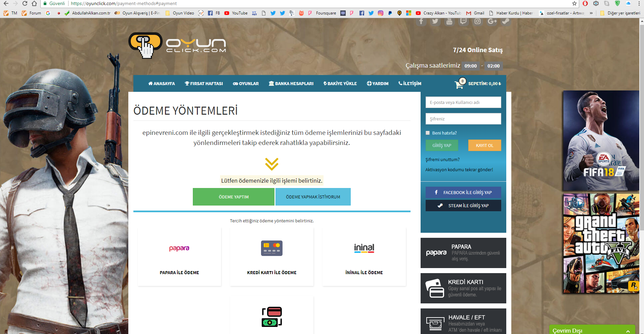This screenshot has width=644, height=334.
Task: Open the 'Diğer yer işaretleri' bookmarks folder
Action: (620, 13)
